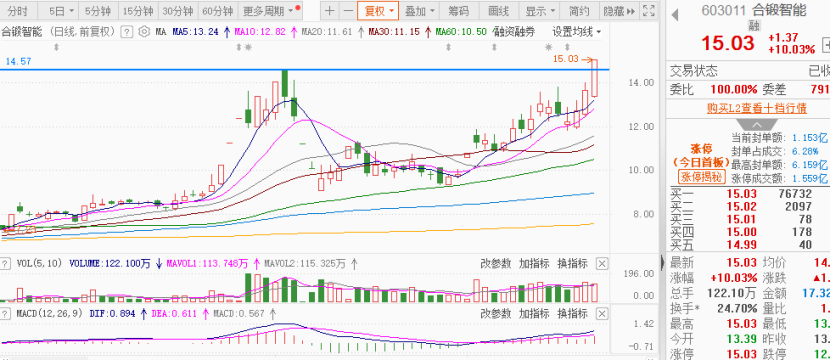Select the 30分钟 period tab

[177, 11]
